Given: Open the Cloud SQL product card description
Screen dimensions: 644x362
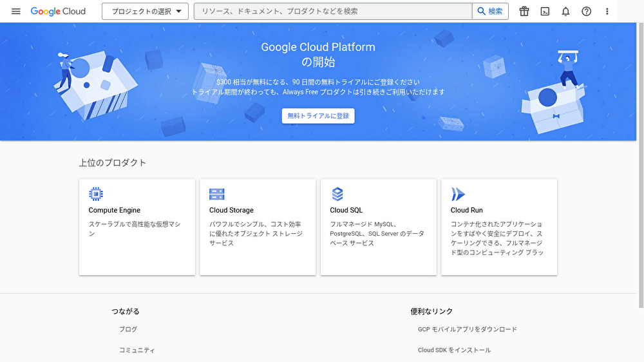Looking at the screenshot, I should point(377,234).
